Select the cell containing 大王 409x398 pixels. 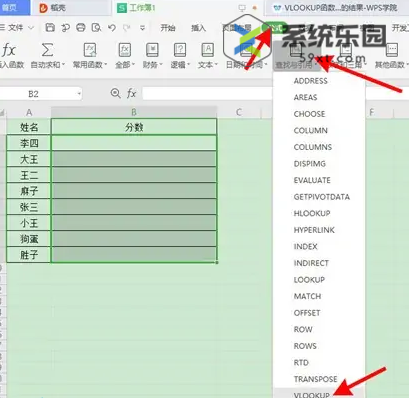click(29, 159)
